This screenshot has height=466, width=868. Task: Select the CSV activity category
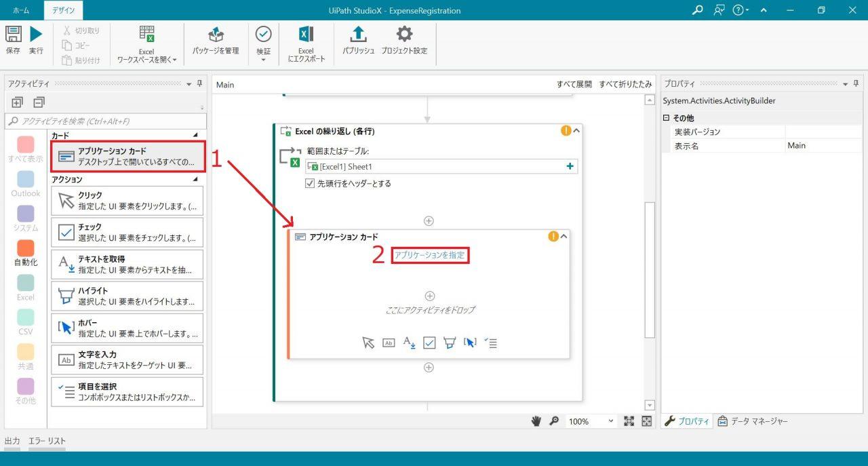click(26, 322)
